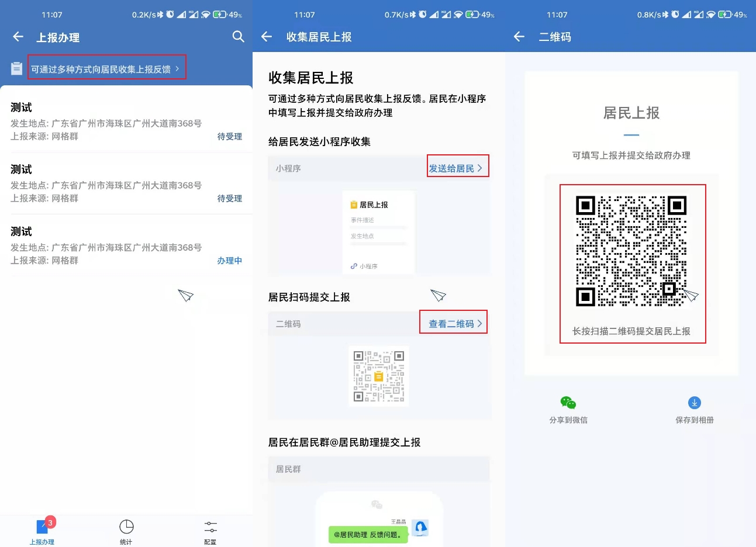This screenshot has width=756, height=547.
Task: Tap the large 居民上报 QR code
Action: coord(631,251)
